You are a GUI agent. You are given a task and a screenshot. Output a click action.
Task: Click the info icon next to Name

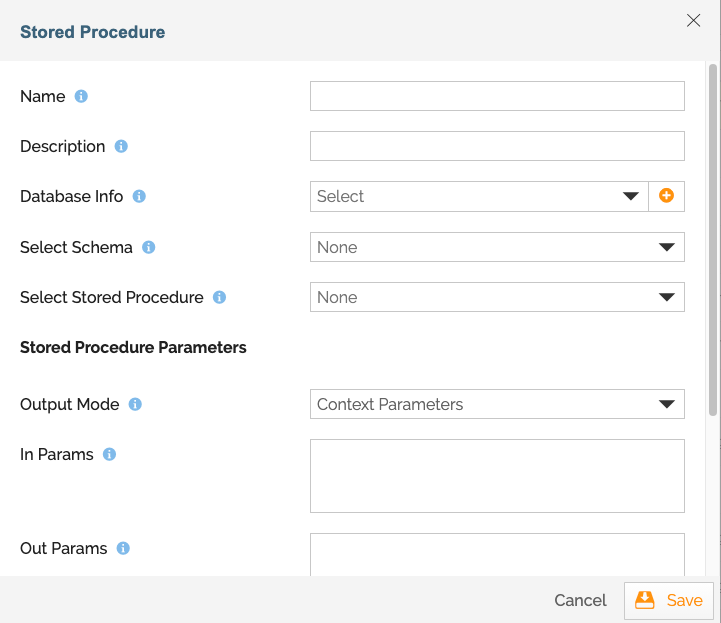pyautogui.click(x=82, y=97)
